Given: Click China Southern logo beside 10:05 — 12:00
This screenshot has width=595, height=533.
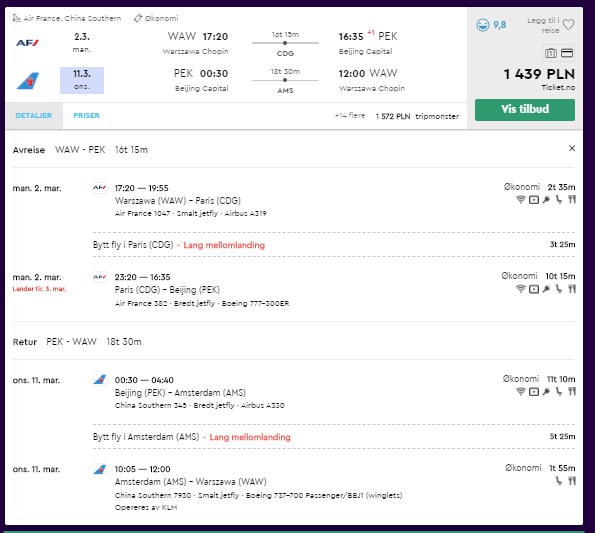Looking at the screenshot, I should click(x=100, y=469).
